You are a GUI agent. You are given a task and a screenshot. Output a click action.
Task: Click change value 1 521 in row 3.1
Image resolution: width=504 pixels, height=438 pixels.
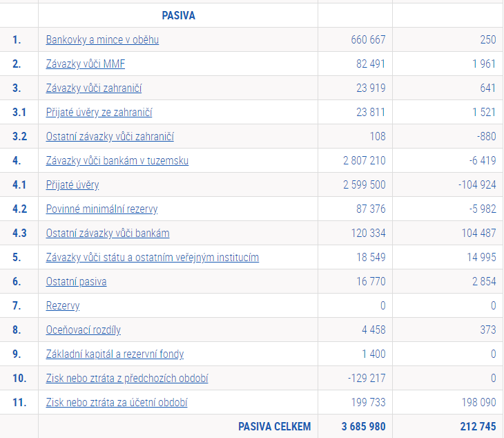484,112
